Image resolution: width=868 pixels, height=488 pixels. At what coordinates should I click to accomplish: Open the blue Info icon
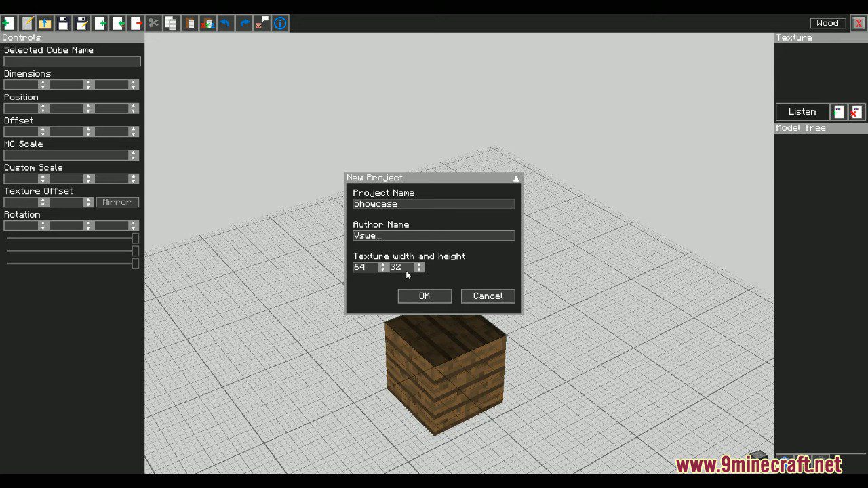coord(280,24)
